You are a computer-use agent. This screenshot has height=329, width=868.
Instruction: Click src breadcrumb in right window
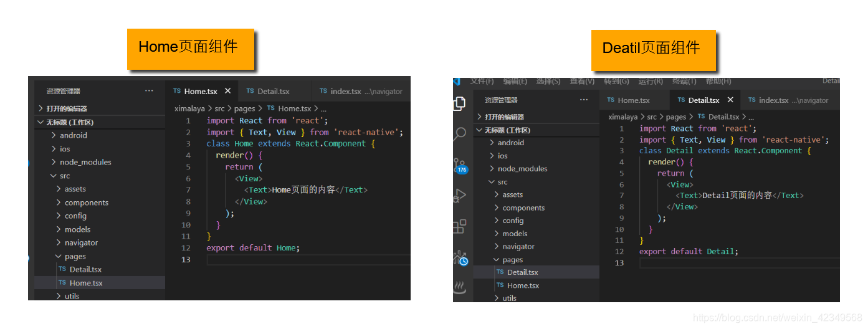click(x=652, y=117)
